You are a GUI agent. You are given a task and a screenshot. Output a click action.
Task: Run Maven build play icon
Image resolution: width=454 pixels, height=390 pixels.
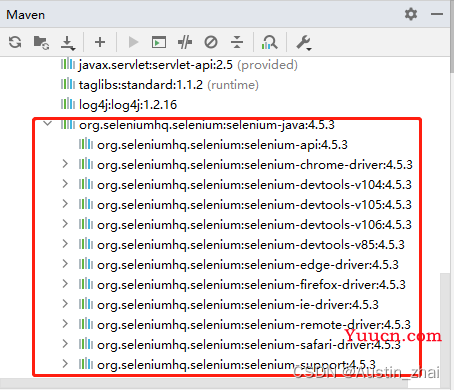[x=133, y=42]
